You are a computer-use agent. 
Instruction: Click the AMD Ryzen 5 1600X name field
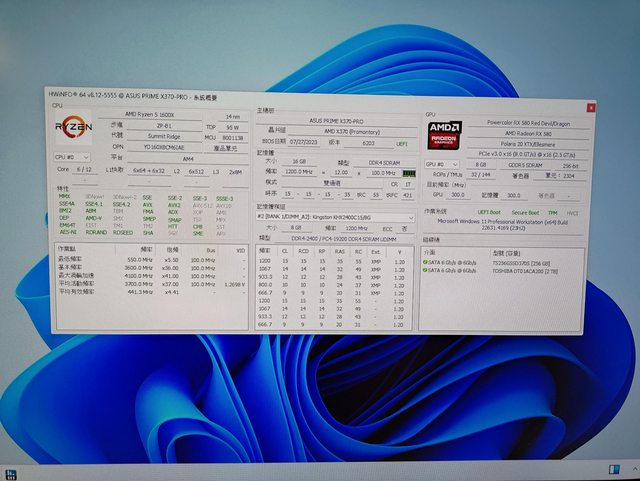[x=150, y=116]
